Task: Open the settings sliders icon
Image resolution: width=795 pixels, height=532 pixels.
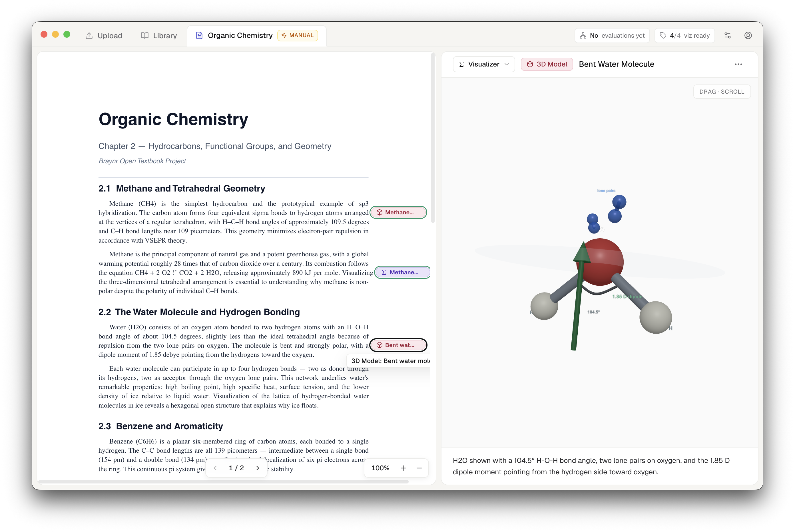Action: coord(727,36)
